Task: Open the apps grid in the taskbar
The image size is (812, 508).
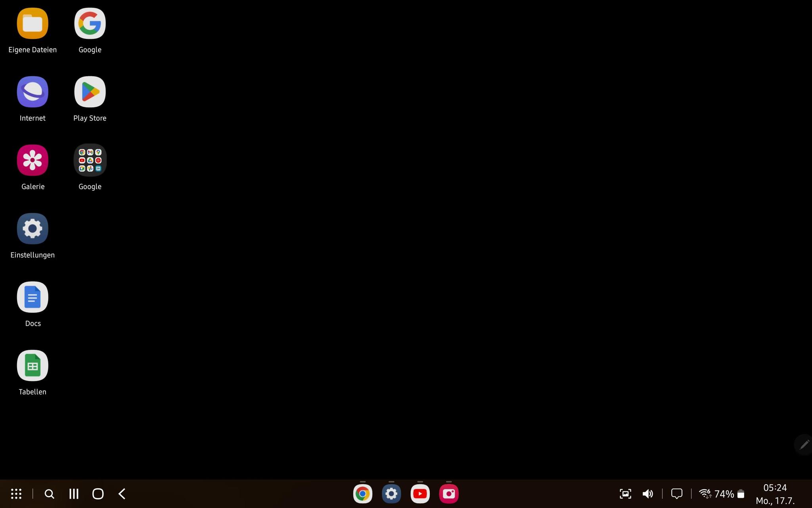Action: 16,494
